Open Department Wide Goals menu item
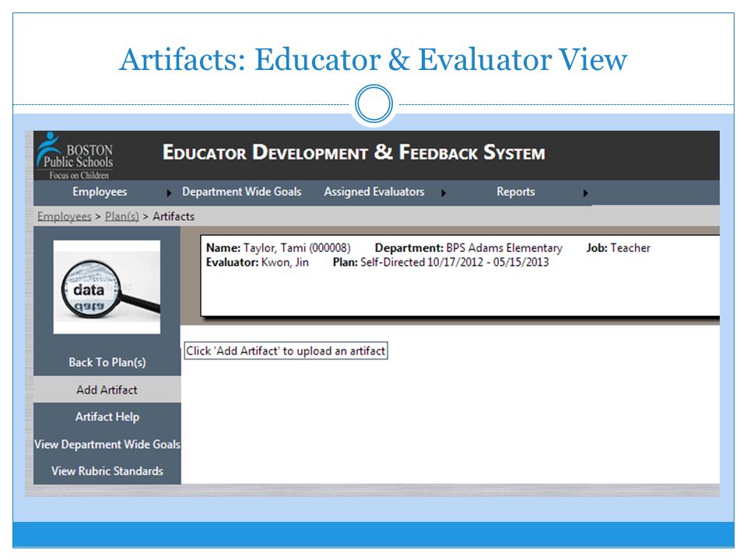The height and width of the screenshot is (560, 747). 241,192
